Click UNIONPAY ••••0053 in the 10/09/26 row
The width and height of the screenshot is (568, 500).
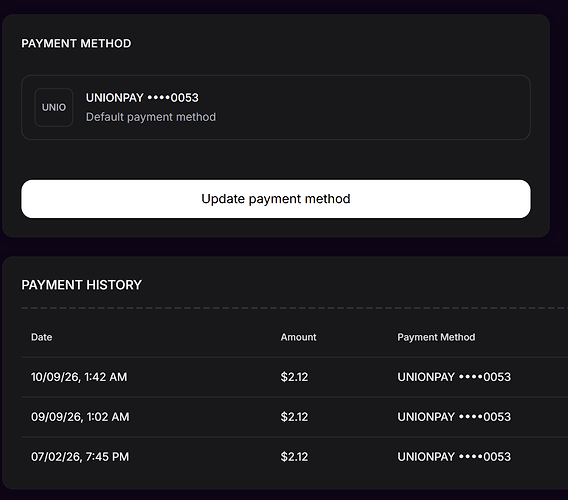coord(454,377)
